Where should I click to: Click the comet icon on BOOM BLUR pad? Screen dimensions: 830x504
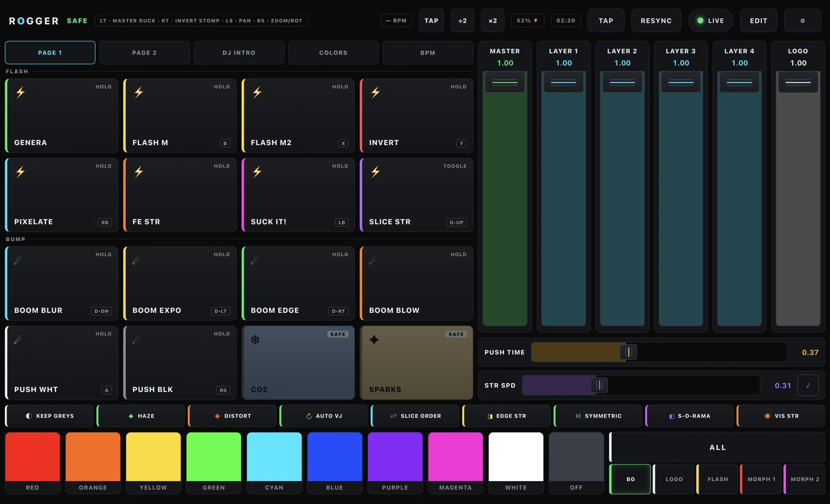(18, 260)
